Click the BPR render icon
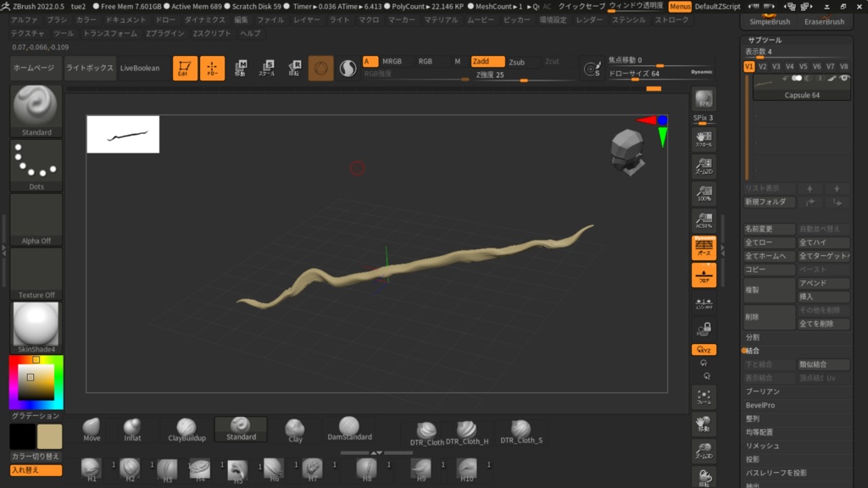 (x=704, y=99)
